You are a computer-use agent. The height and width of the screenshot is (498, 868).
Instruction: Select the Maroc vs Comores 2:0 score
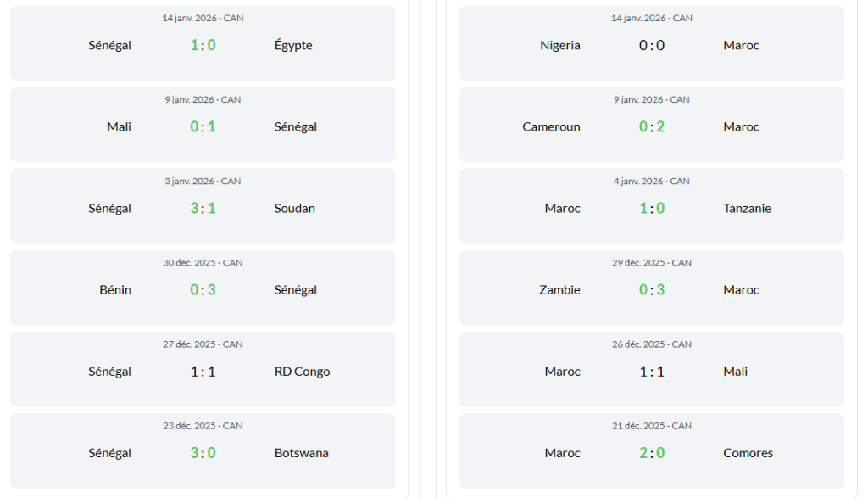(652, 452)
